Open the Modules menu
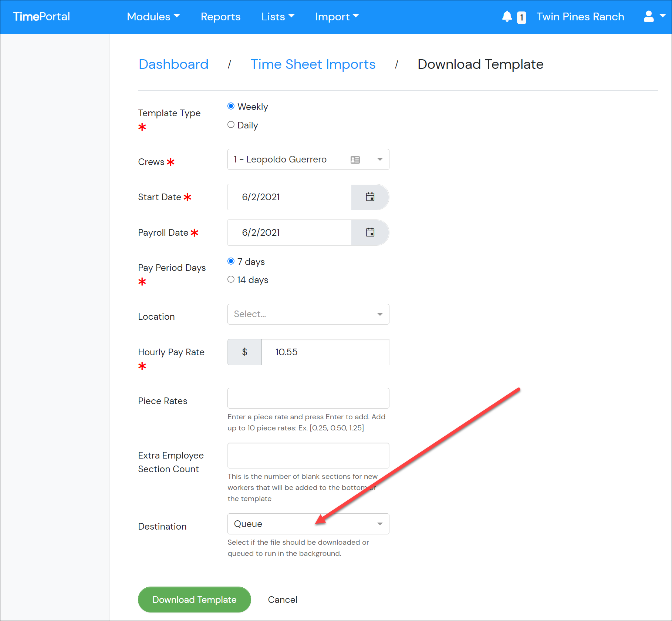The height and width of the screenshot is (621, 672). tap(153, 17)
